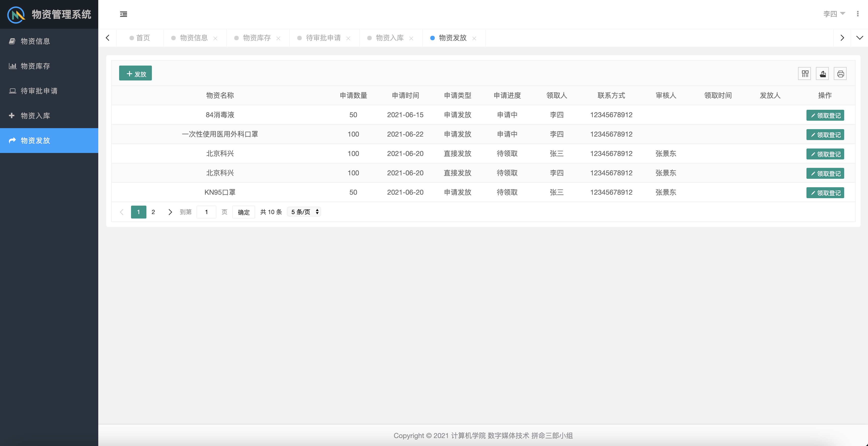Click the sidebar collapse hamburger icon
Image resolution: width=868 pixels, height=446 pixels.
(x=123, y=14)
